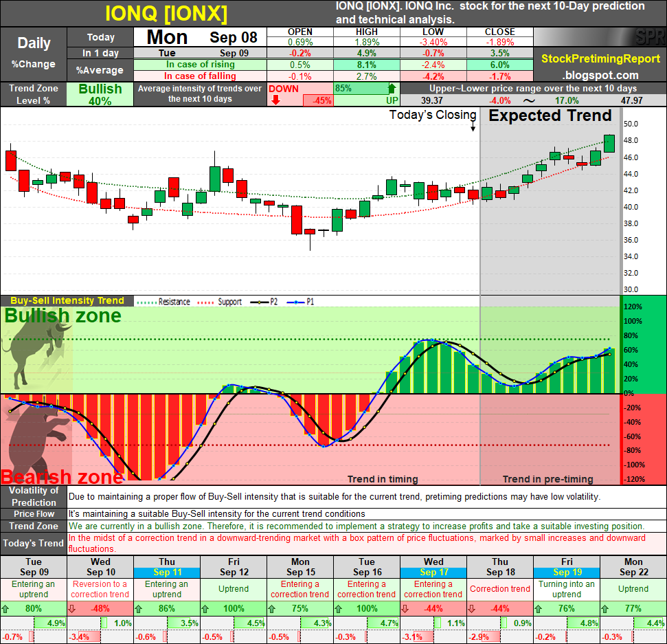Click the green up arrow next to 80%
Image resolution: width=667 pixels, height=644 pixels.
(x=5, y=609)
